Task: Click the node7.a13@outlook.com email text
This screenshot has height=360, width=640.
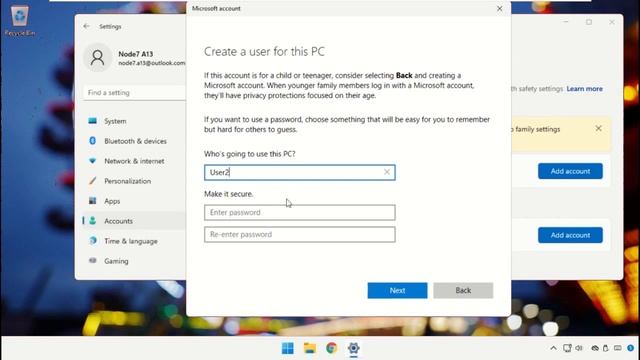Action: (x=152, y=63)
